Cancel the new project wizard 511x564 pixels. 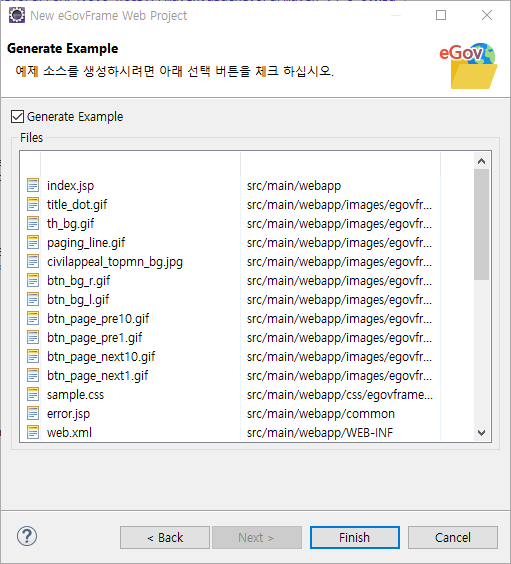point(453,537)
